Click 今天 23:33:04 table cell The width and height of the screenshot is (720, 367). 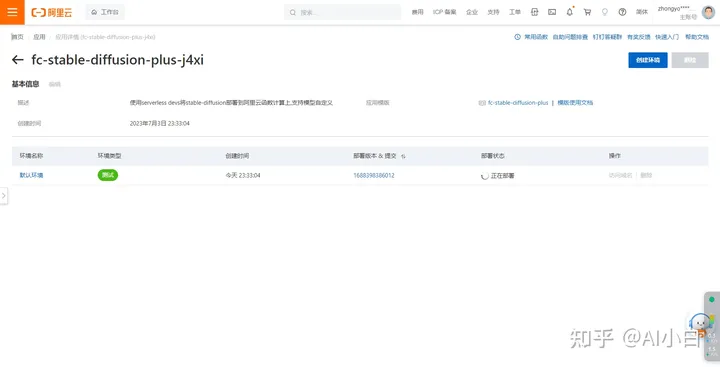coord(243,175)
